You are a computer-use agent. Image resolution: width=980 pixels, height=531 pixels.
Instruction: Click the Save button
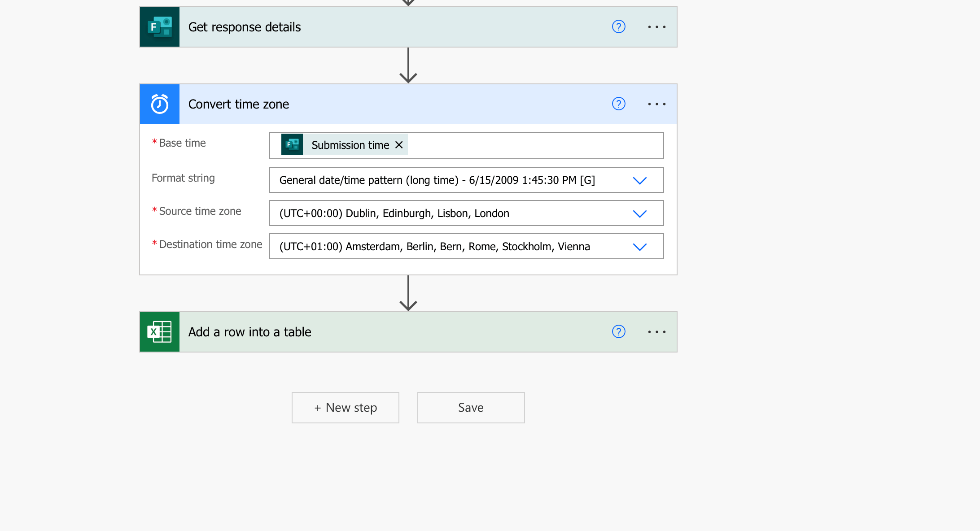(471, 408)
